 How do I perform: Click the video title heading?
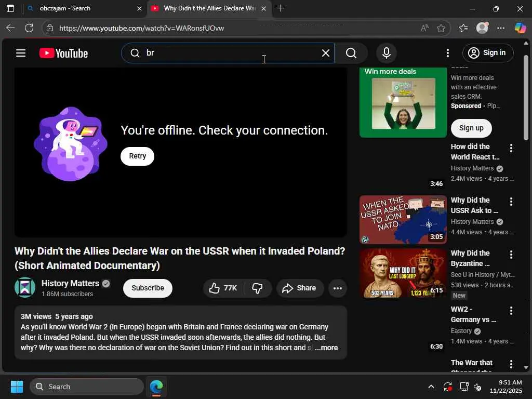coord(180,258)
